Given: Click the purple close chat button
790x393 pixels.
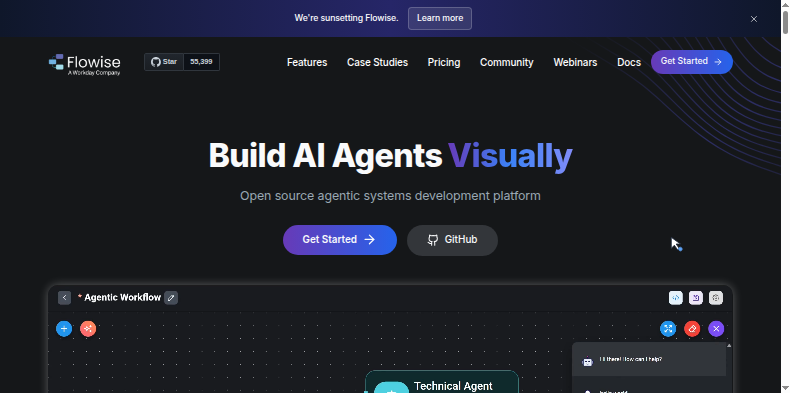Looking at the screenshot, I should [716, 329].
